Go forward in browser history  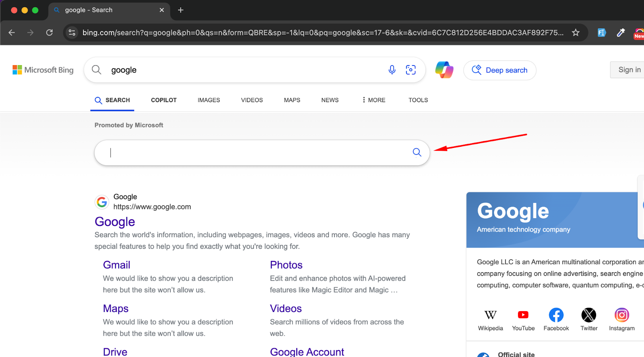pos(30,33)
